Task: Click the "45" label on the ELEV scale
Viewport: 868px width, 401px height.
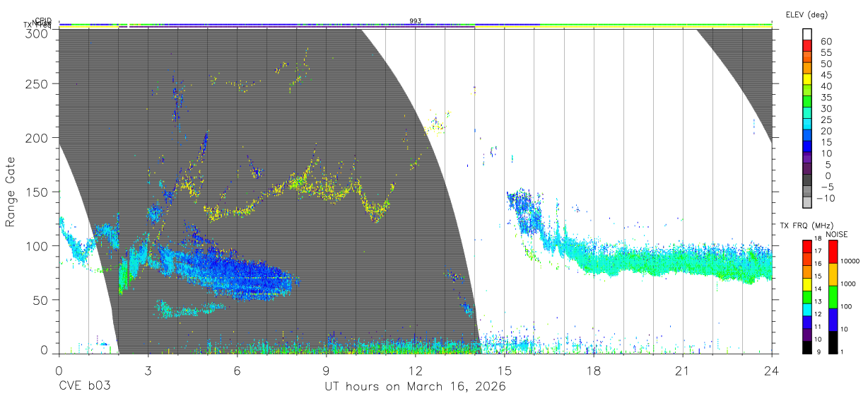Action: pos(826,75)
